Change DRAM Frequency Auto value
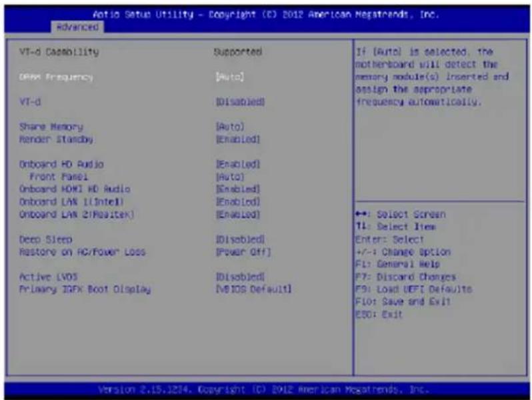The width and height of the screenshot is (532, 400). (x=230, y=77)
